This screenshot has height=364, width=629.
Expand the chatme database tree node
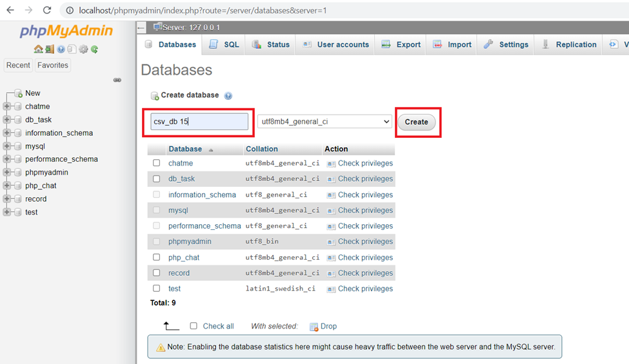(x=6, y=106)
